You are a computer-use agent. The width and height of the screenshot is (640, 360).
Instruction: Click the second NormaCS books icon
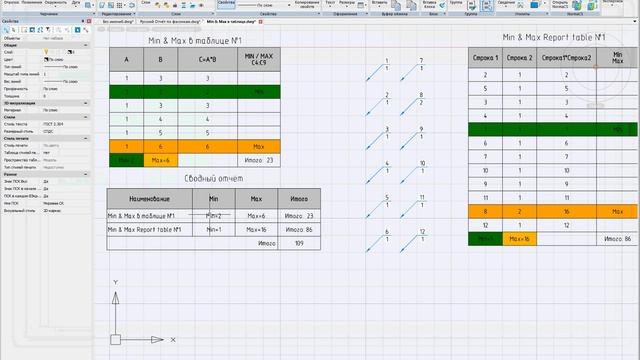tap(592, 5)
